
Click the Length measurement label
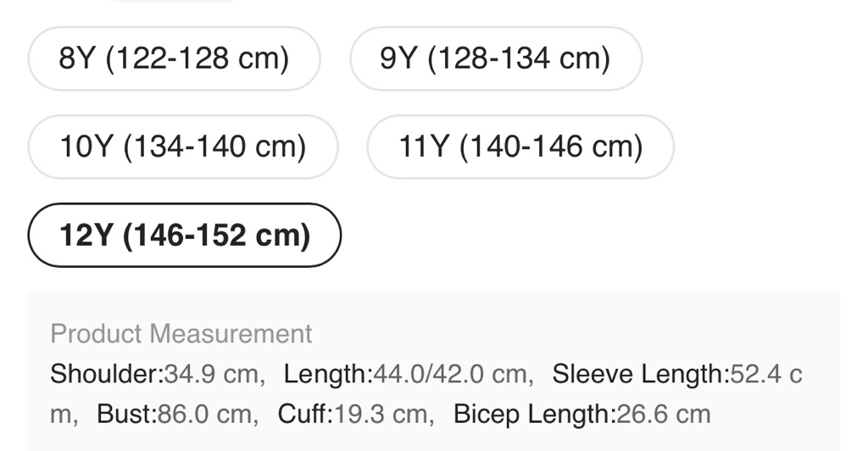coord(328,374)
